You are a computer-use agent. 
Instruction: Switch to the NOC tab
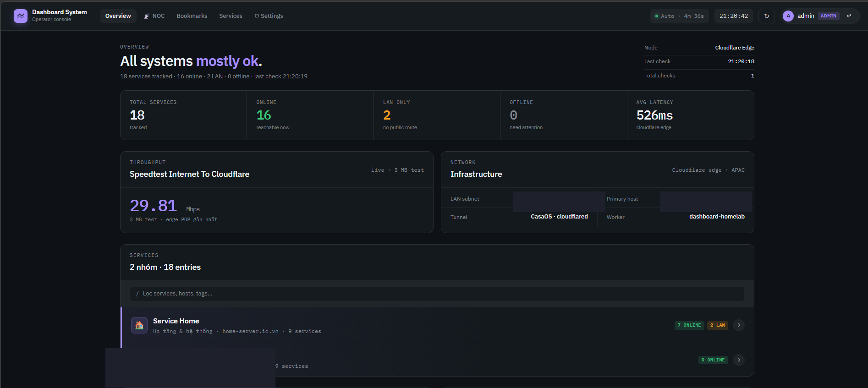tap(154, 16)
